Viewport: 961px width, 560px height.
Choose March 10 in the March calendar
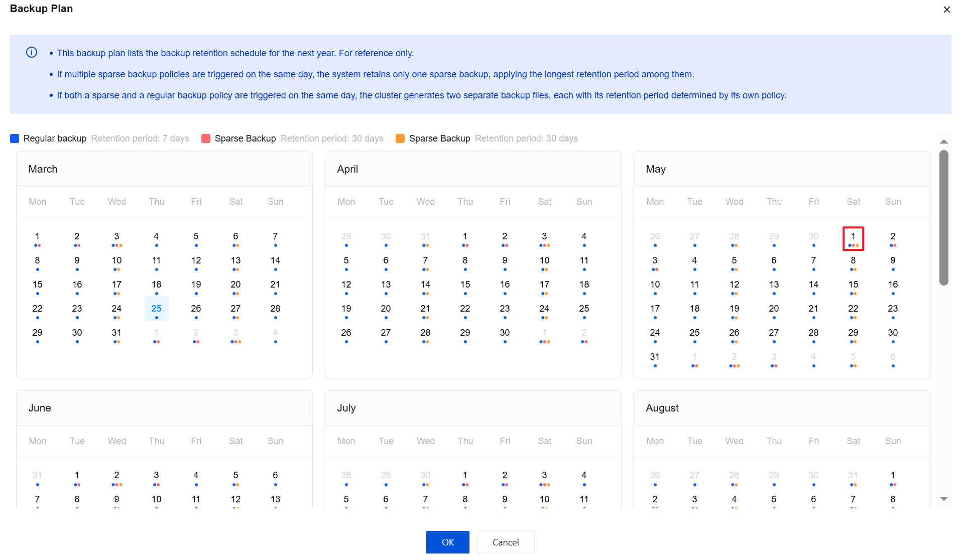(x=117, y=260)
